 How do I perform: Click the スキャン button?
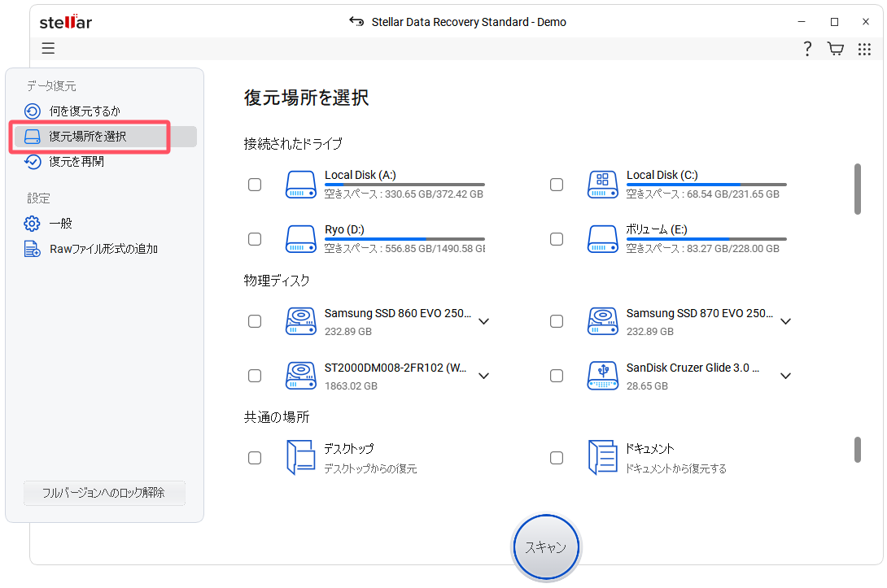pyautogui.click(x=545, y=547)
